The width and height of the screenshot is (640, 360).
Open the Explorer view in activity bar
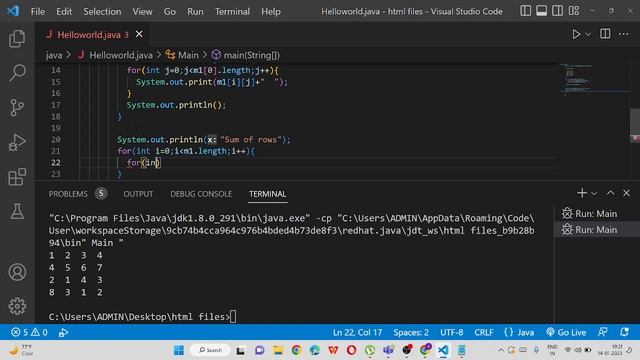(17, 38)
